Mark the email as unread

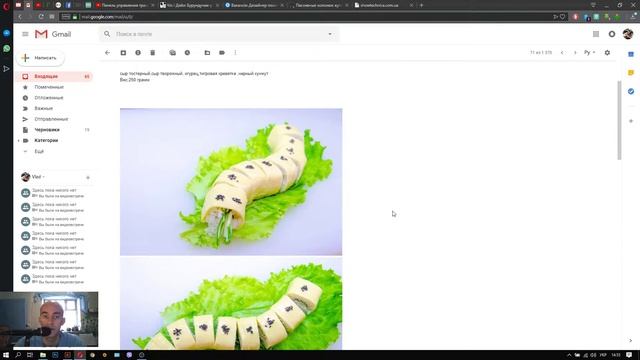click(x=173, y=52)
